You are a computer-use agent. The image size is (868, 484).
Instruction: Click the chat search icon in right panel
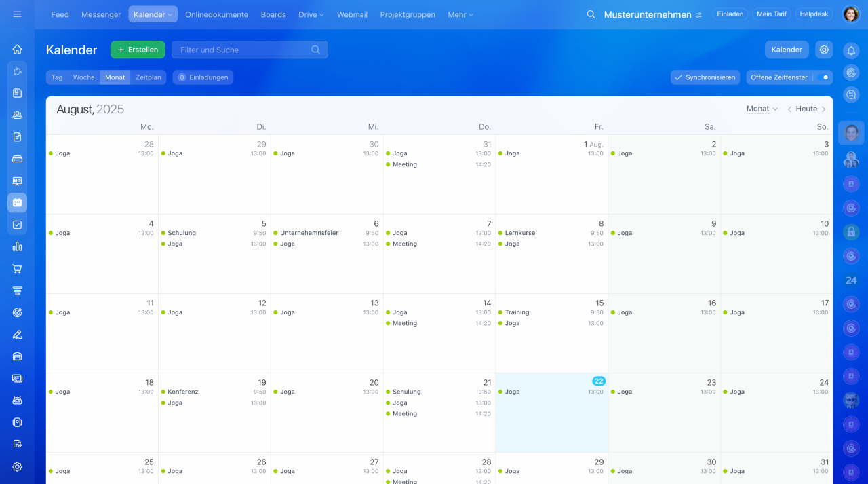point(851,95)
